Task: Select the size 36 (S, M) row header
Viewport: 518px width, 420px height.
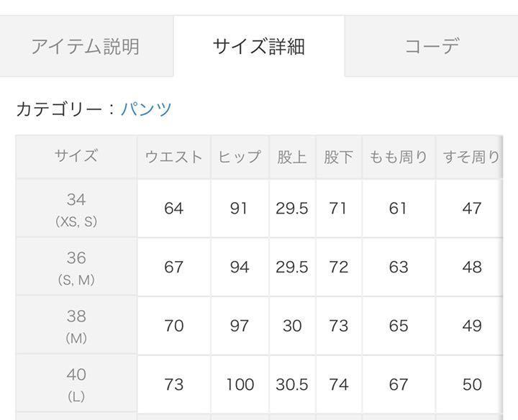Action: tap(76, 267)
